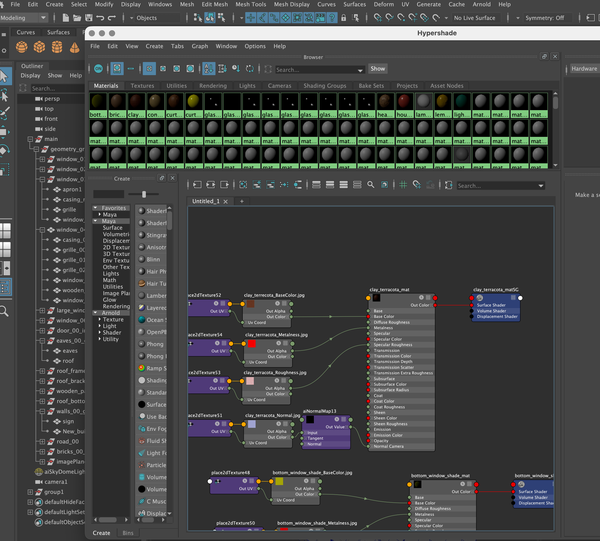Close the Create panel with its X
The width and height of the screenshot is (600, 541).
[x=173, y=178]
